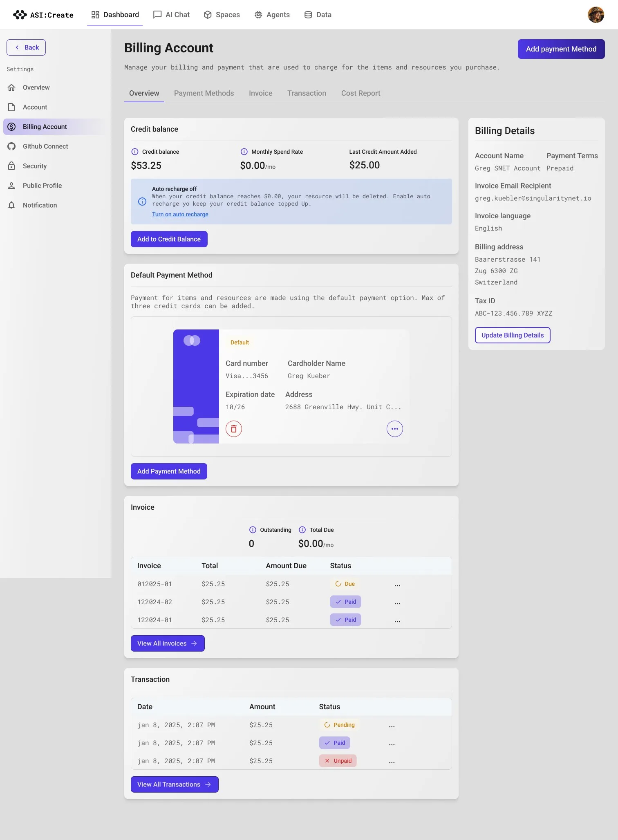Click the Last Credit Amount $25.00
This screenshot has width=618, height=840.
365,165
